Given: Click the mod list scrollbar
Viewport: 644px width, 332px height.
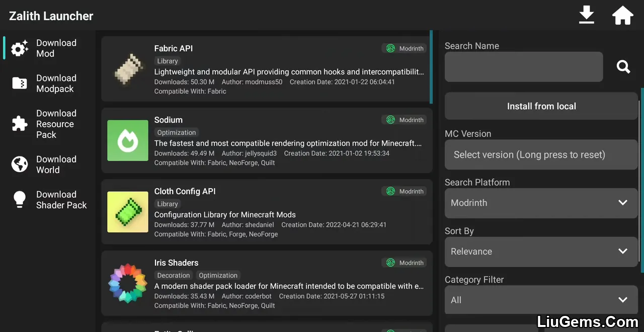Looking at the screenshot, I should [x=431, y=66].
